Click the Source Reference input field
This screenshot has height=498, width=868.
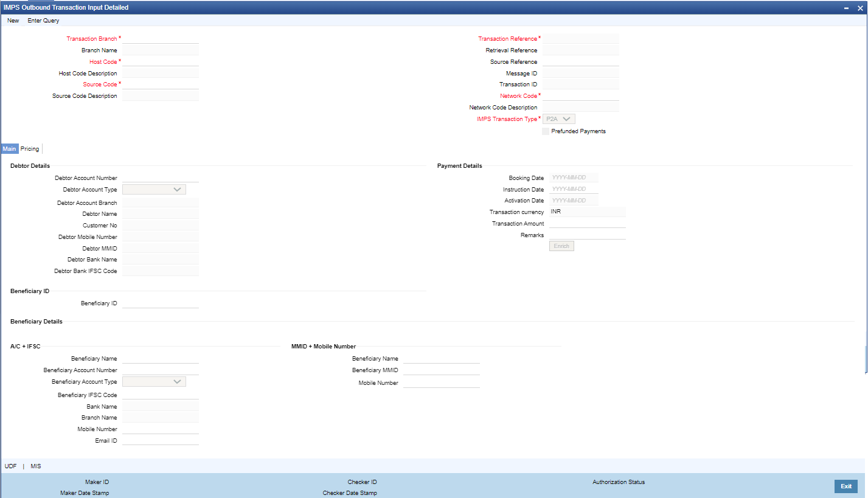coord(581,61)
